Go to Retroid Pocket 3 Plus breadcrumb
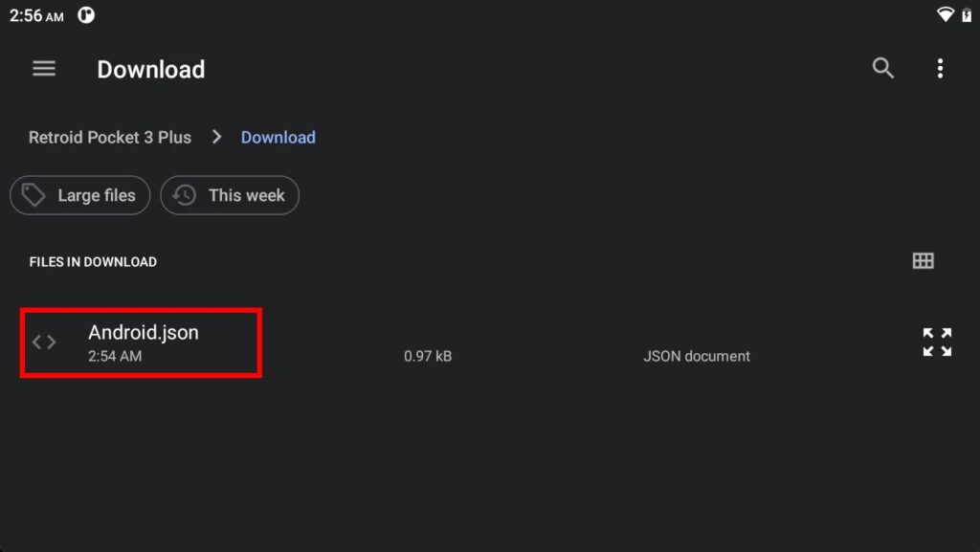 coord(110,137)
